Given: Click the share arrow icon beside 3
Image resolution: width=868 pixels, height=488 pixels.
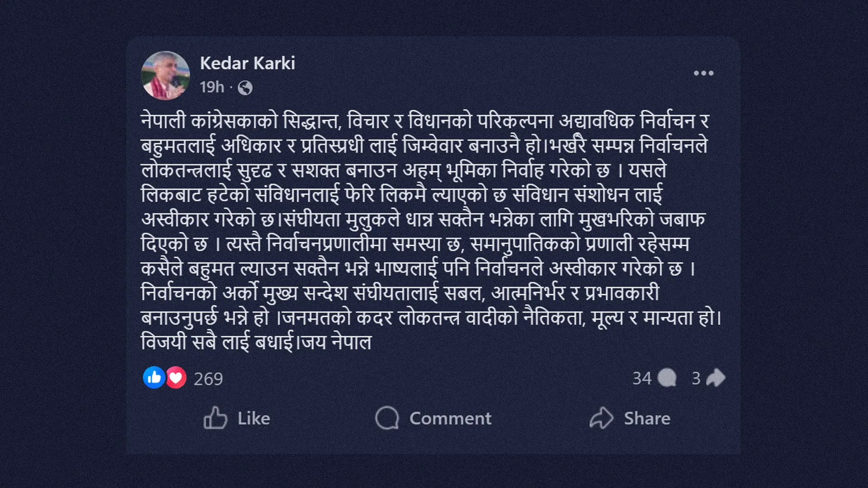Looking at the screenshot, I should pyautogui.click(x=715, y=378).
